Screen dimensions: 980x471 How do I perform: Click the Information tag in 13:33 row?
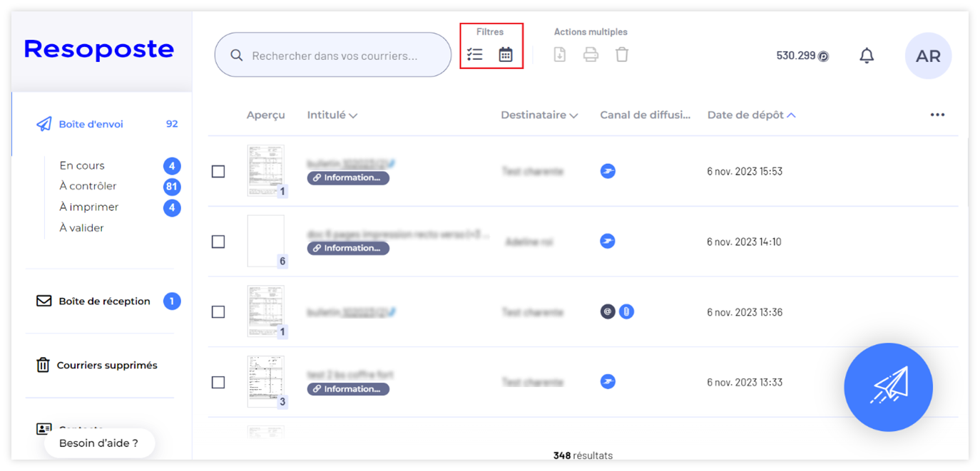tap(348, 389)
